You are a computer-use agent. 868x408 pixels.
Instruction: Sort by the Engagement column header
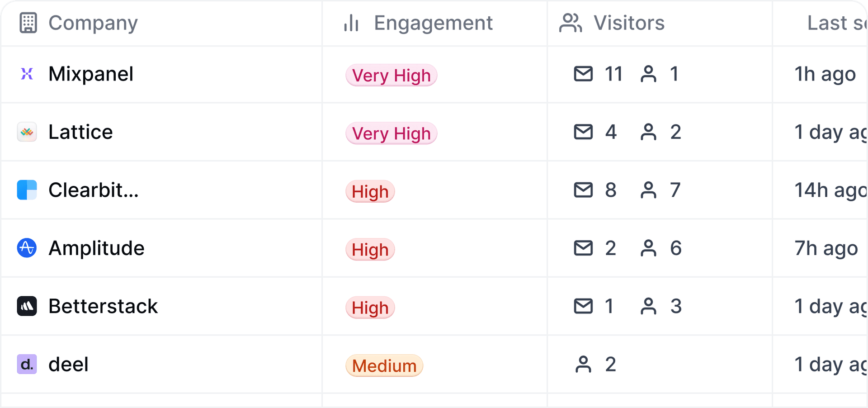433,23
